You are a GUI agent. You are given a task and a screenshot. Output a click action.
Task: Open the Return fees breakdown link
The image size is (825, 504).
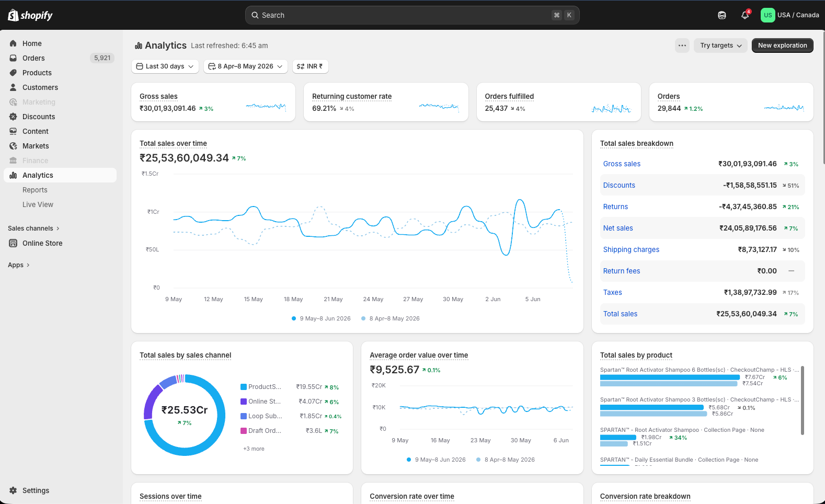[622, 271]
